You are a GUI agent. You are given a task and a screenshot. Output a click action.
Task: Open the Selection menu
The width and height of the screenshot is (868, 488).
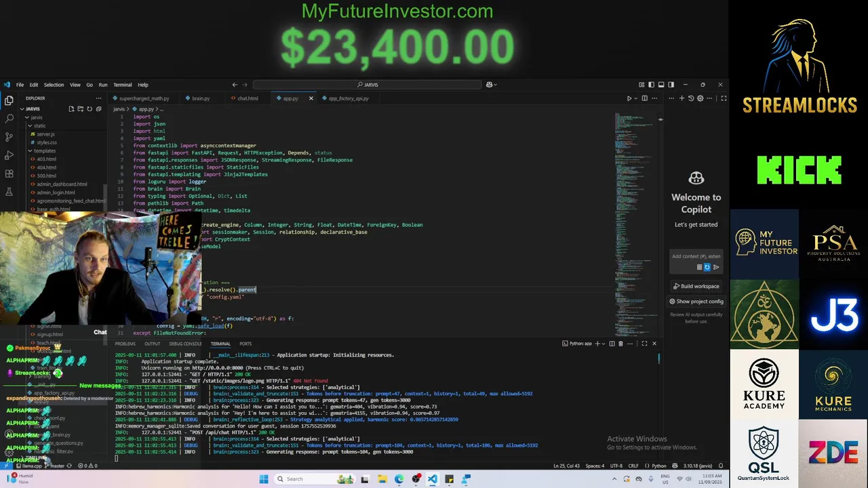pos(54,85)
